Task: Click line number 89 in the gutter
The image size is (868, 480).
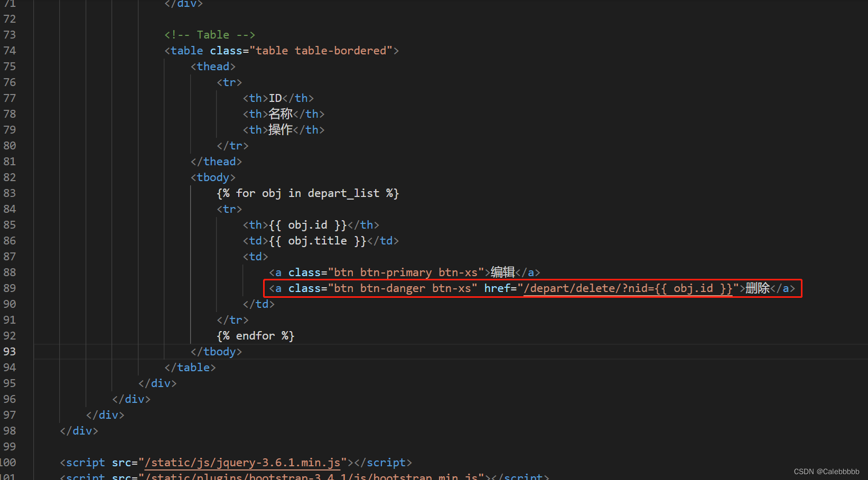Action: tap(10, 288)
